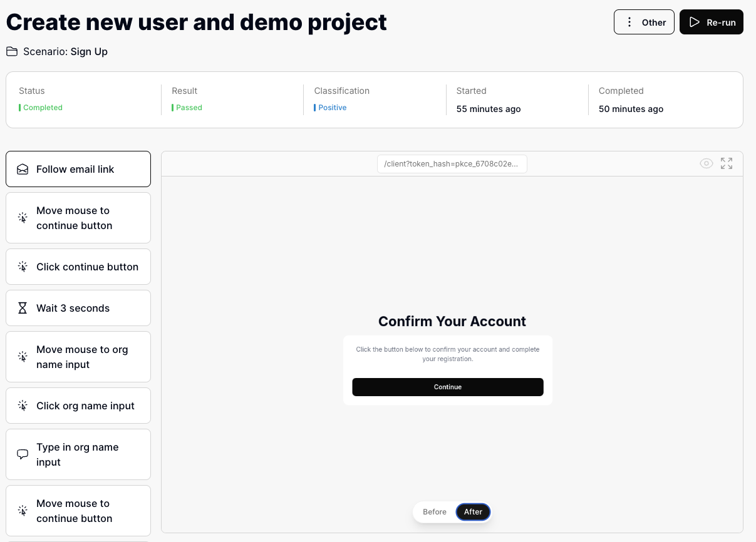Image resolution: width=756 pixels, height=542 pixels.
Task: Click the Positive classification value
Action: pos(332,108)
